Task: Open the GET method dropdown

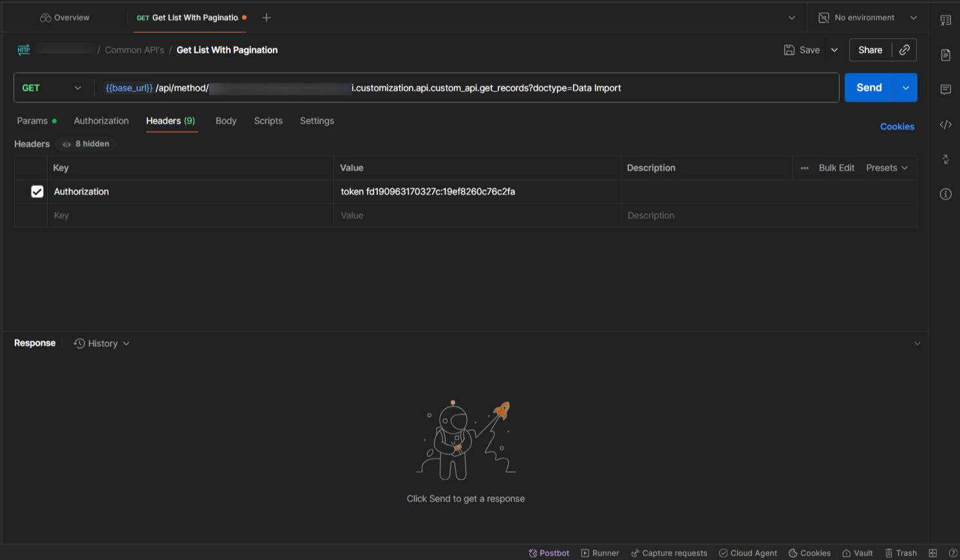Action: pyautogui.click(x=52, y=88)
